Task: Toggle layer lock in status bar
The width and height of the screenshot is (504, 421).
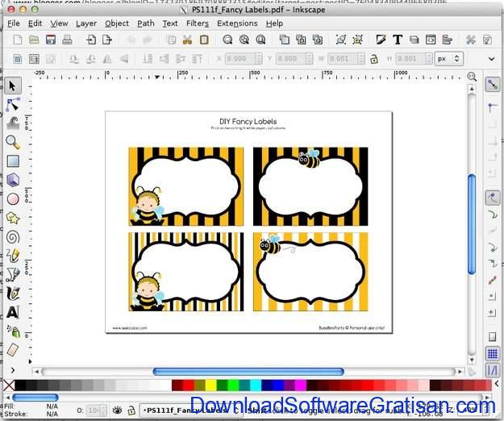Action: pyautogui.click(x=131, y=411)
